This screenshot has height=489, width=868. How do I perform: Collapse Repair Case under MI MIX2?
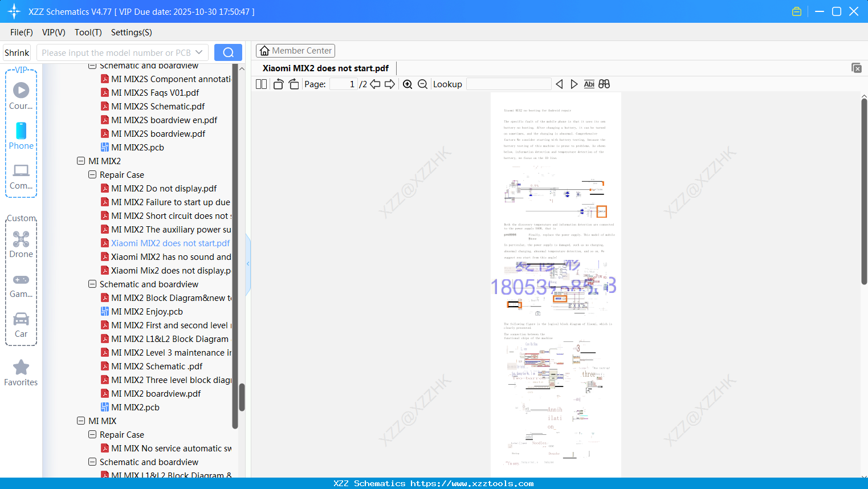(x=92, y=175)
